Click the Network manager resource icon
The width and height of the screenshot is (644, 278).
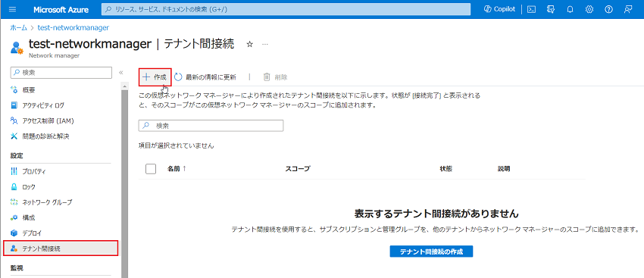coord(17,47)
